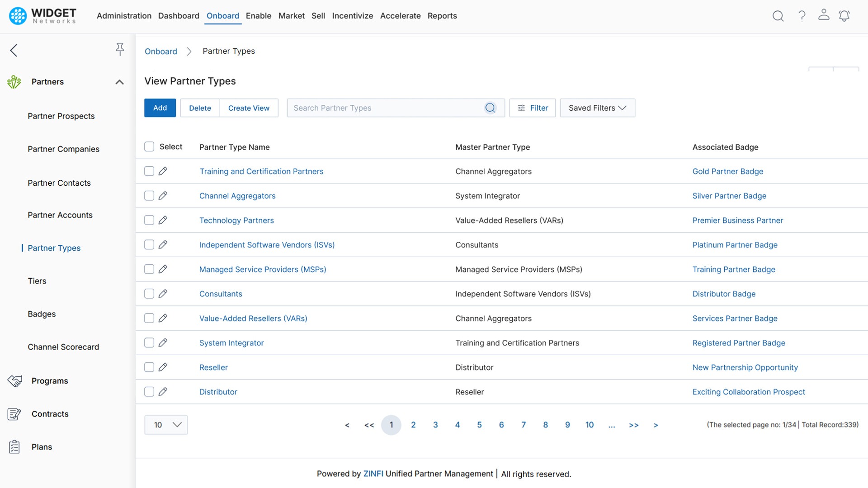This screenshot has height=488, width=868.
Task: Open the help question mark icon
Action: 802,16
